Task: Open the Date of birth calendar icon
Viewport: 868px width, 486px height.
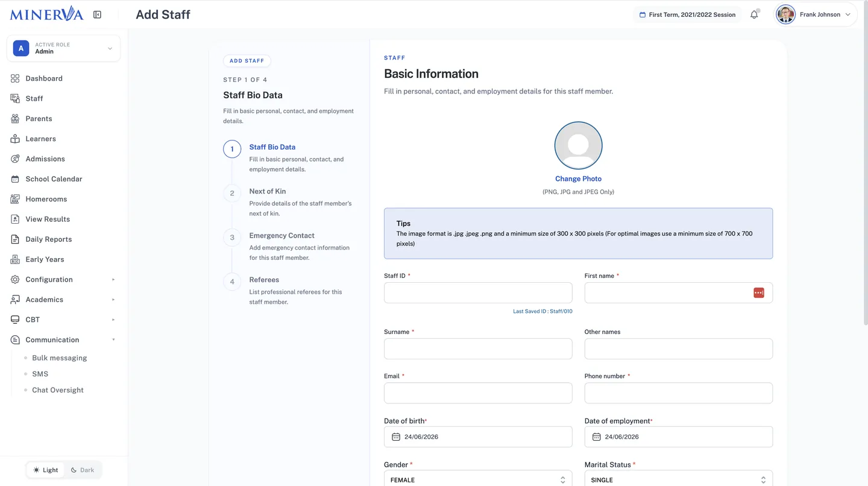Action: (x=396, y=437)
